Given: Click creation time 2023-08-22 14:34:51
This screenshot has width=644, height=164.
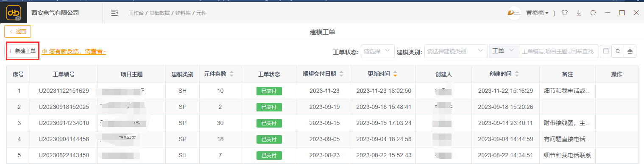Looking at the screenshot, I should pos(505,155).
